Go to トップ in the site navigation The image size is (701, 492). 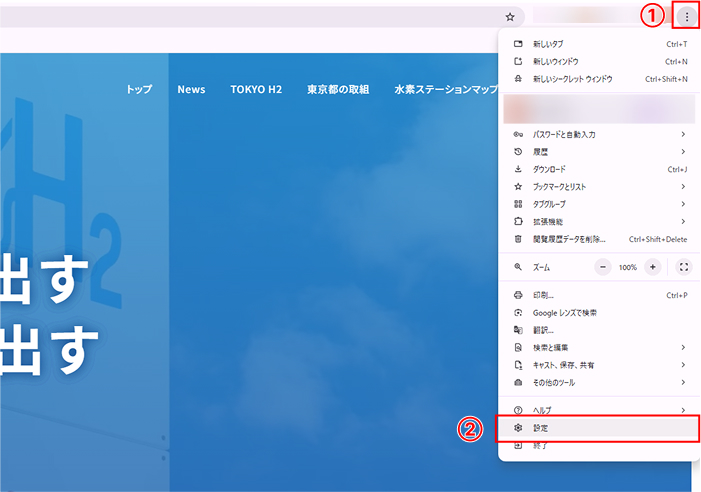tap(139, 89)
